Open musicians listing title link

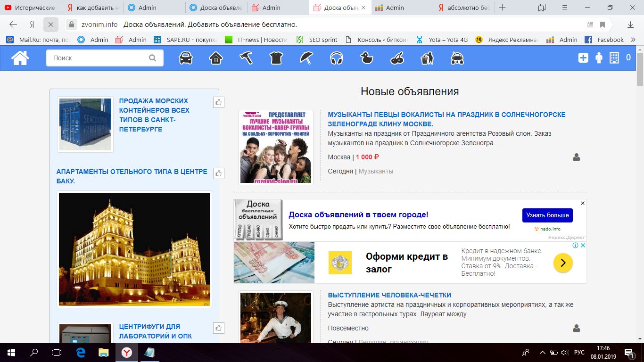(x=446, y=119)
